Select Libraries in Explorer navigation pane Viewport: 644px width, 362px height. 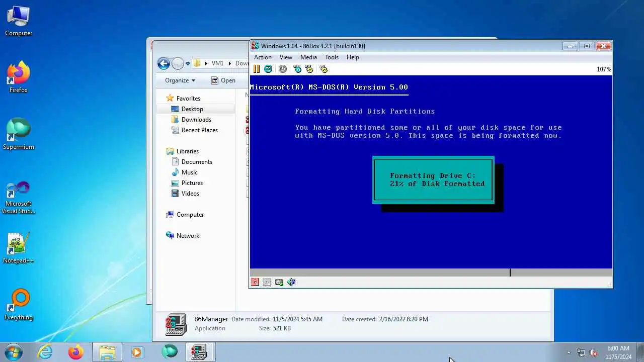click(188, 151)
